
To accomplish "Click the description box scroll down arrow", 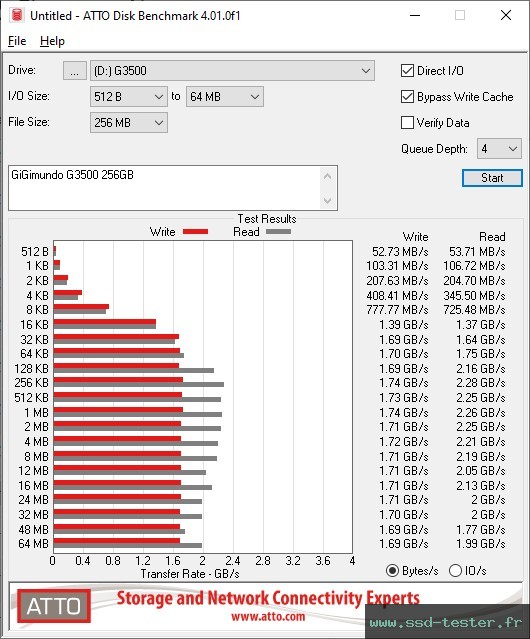I will 328,201.
